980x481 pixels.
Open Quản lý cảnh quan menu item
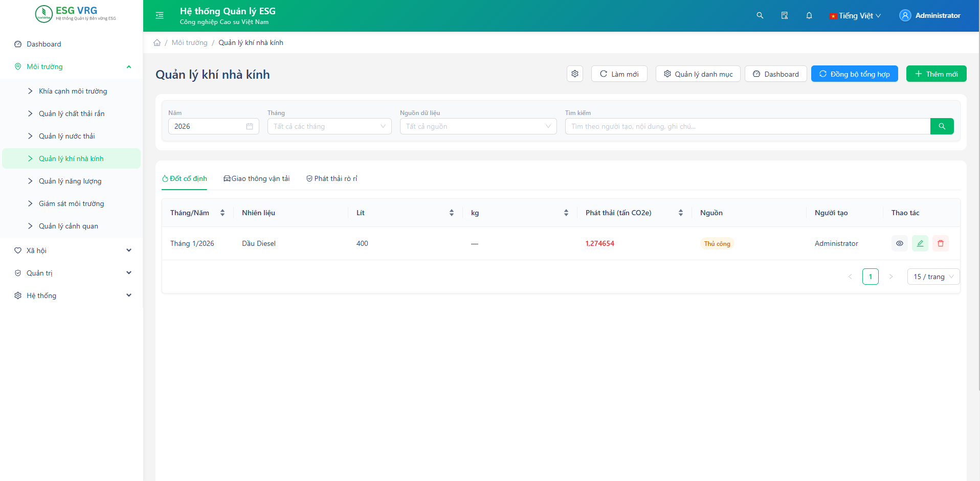click(72, 226)
